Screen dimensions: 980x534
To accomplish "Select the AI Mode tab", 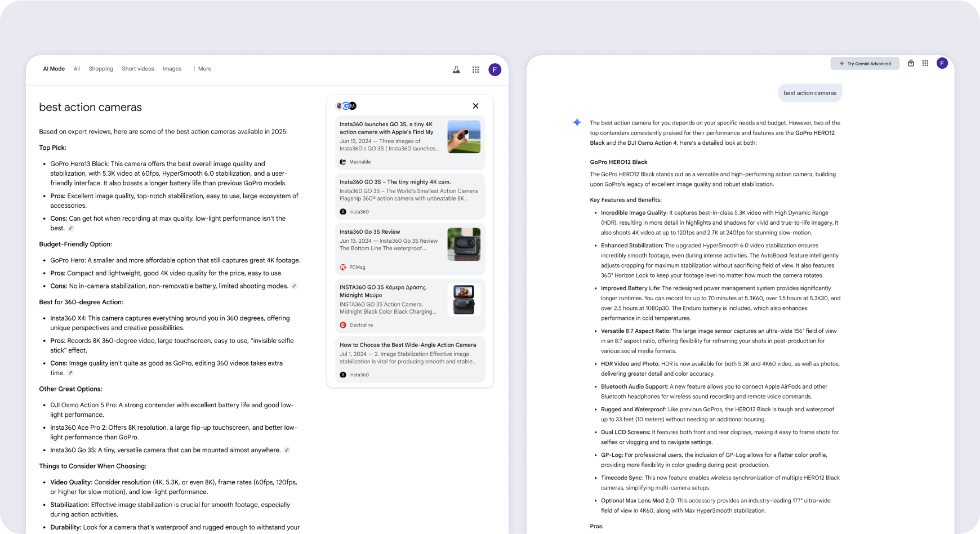I will coord(54,69).
